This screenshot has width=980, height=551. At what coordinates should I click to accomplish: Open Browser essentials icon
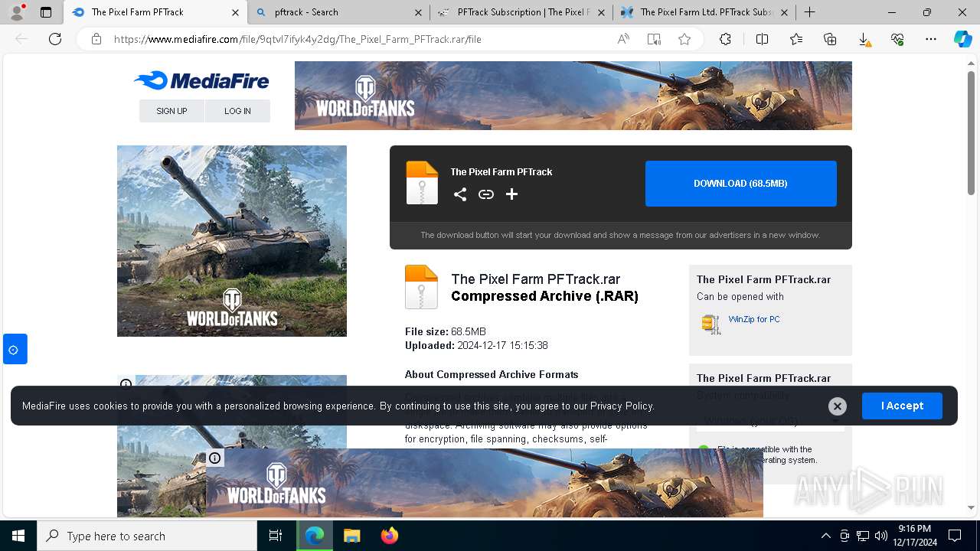pos(897,39)
